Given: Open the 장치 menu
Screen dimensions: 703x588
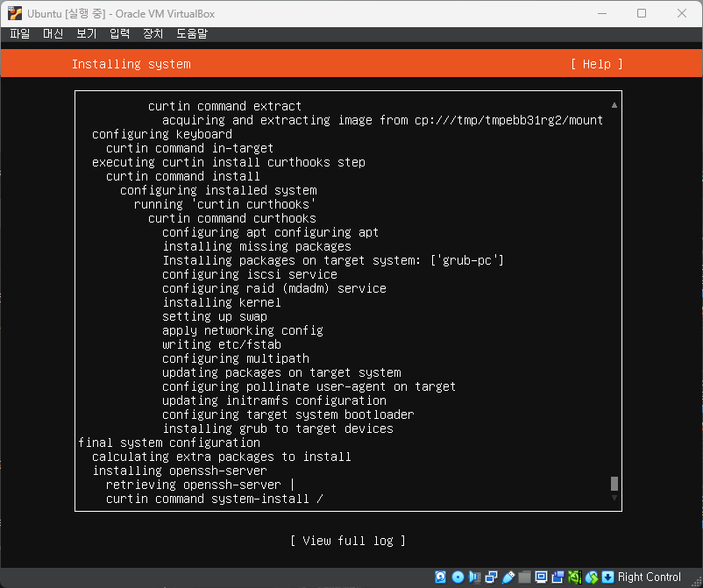Looking at the screenshot, I should coord(153,33).
